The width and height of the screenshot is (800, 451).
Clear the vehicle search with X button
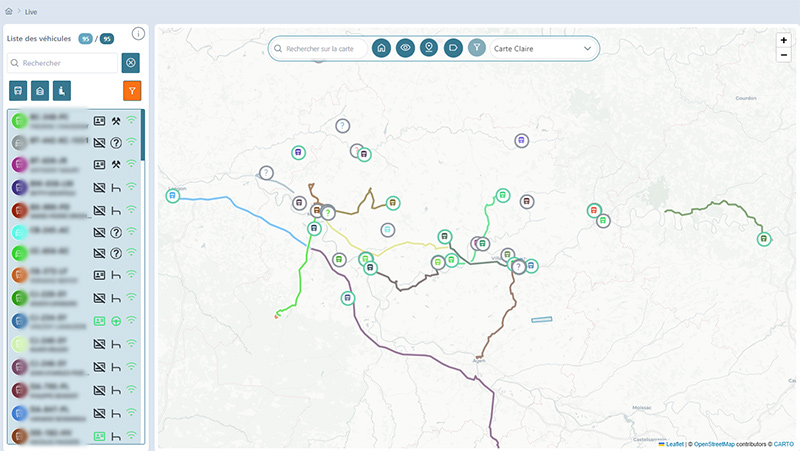coord(131,63)
